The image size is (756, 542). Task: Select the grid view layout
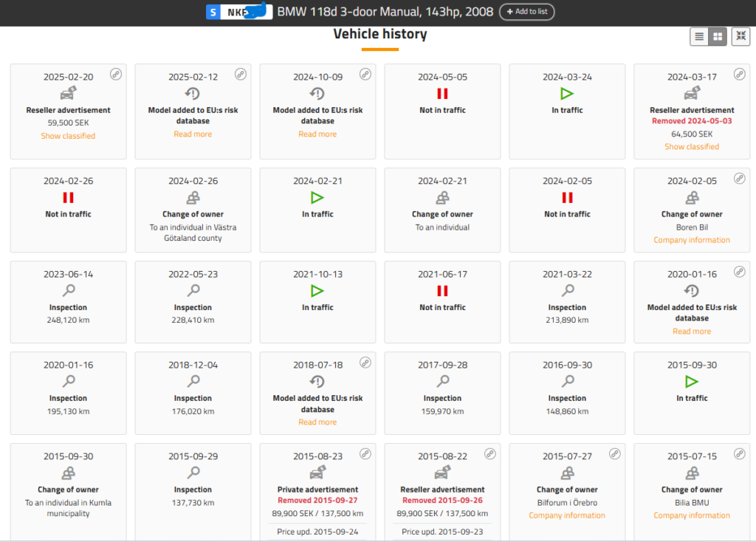pos(717,37)
